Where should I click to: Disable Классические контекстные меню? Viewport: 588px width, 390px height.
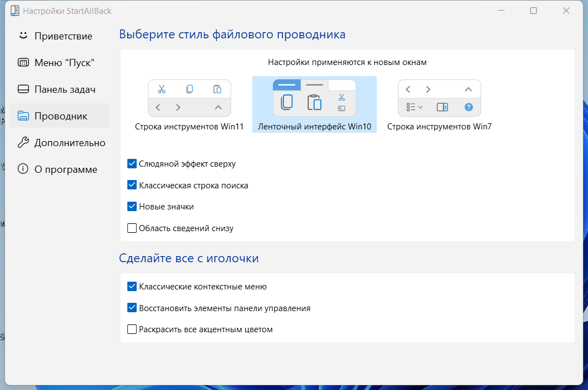click(132, 287)
